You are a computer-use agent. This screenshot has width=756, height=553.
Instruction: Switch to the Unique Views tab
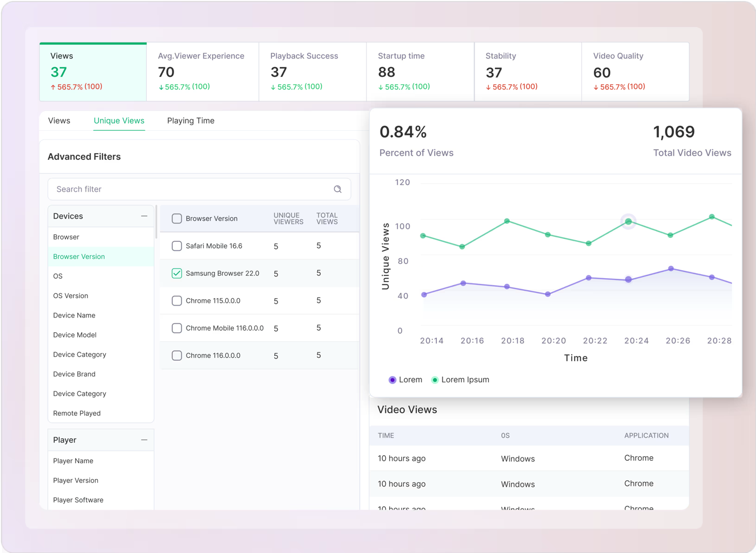(119, 121)
